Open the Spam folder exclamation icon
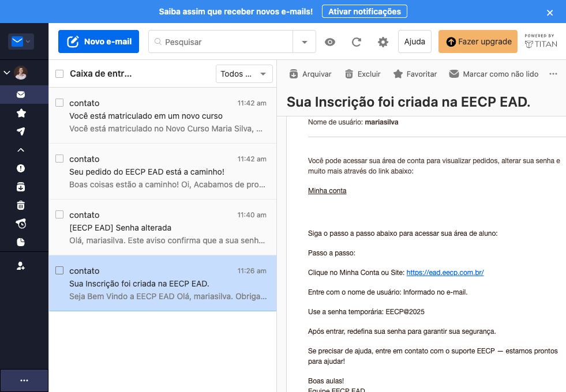 tap(21, 168)
